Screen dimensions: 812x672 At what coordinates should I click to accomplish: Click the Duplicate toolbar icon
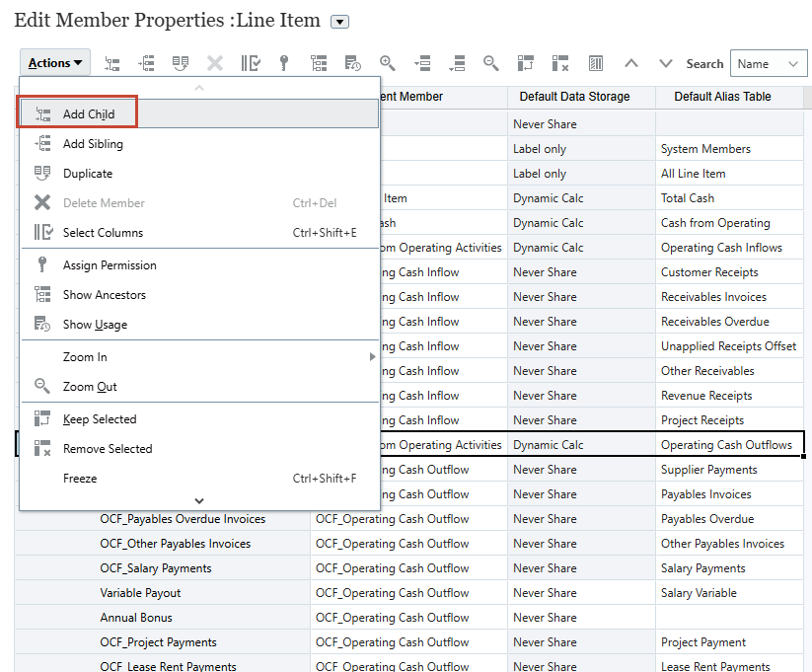181,64
